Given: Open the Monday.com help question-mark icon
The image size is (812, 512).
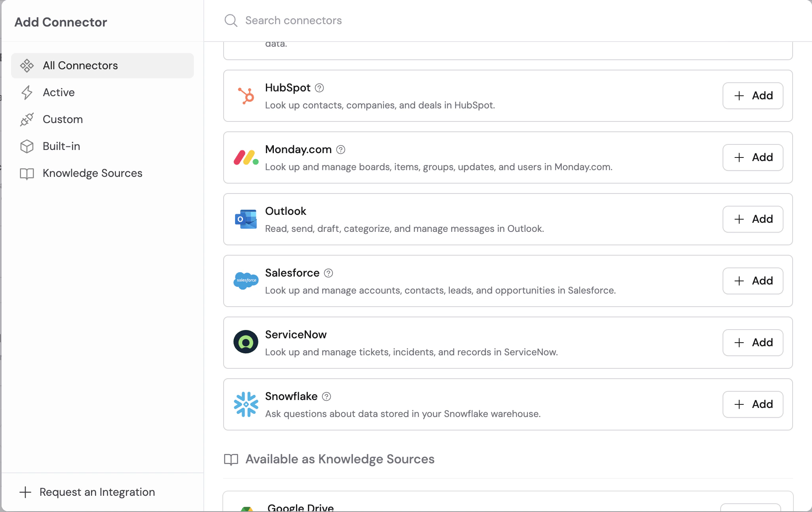Looking at the screenshot, I should [341, 150].
